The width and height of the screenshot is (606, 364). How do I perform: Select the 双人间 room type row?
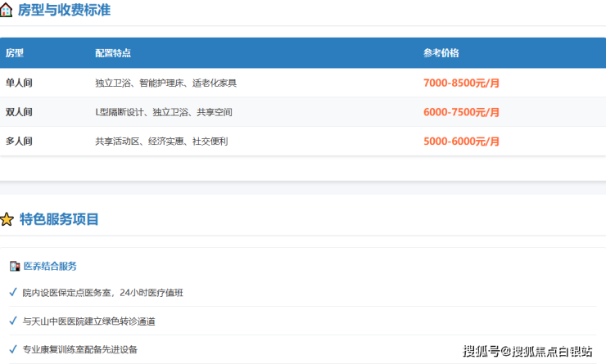pyautogui.click(x=19, y=112)
